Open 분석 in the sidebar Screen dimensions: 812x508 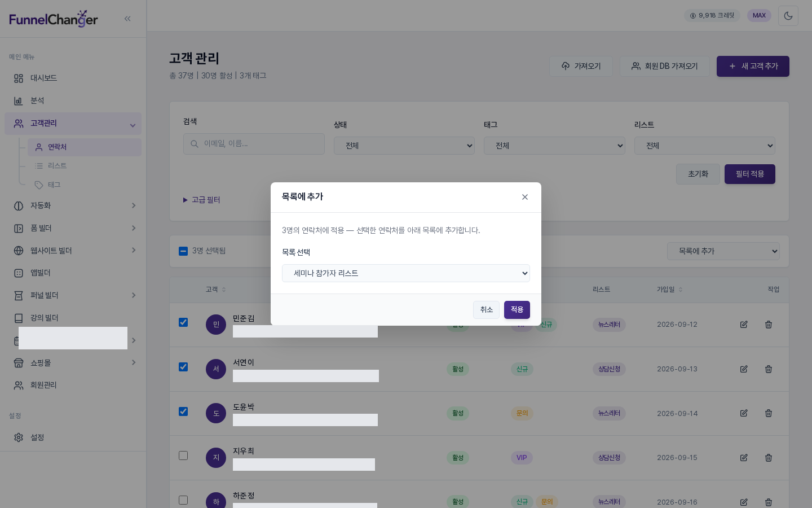[x=73, y=101]
